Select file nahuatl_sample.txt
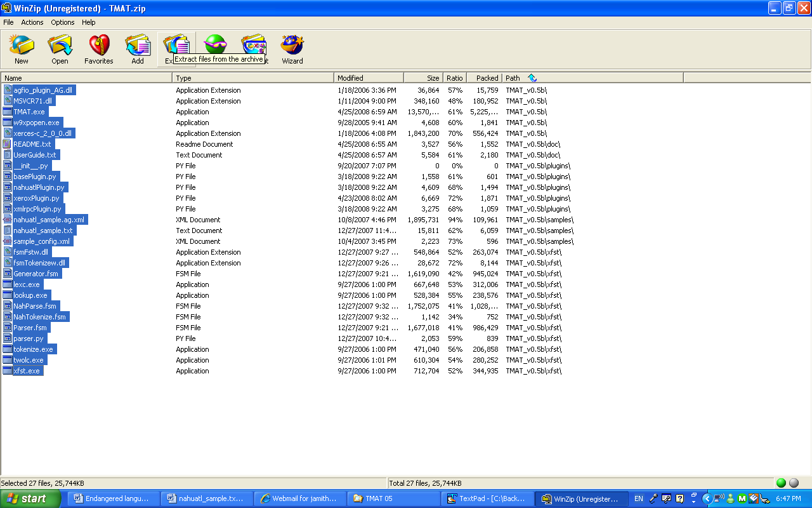The image size is (812, 508). point(43,231)
